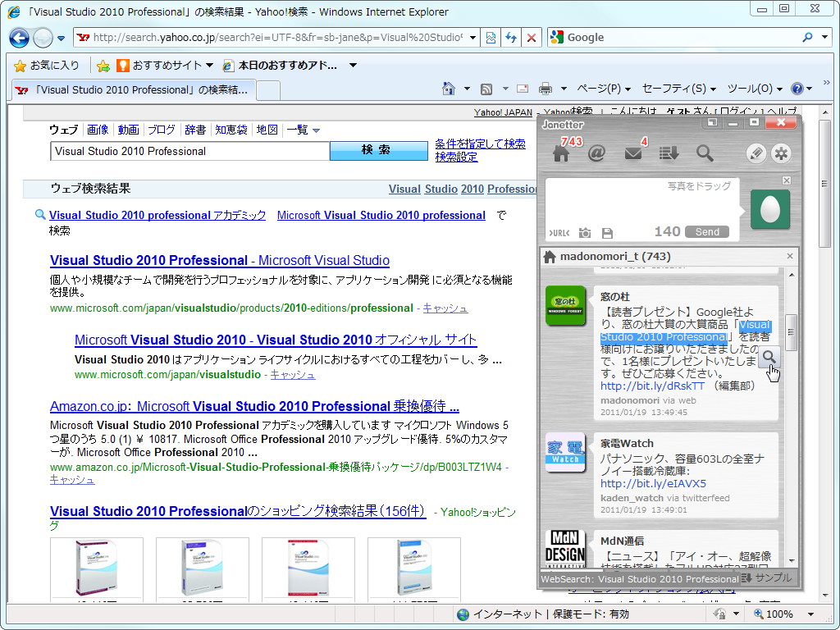Open 検索設定 link
The image size is (840, 630).
click(x=456, y=157)
